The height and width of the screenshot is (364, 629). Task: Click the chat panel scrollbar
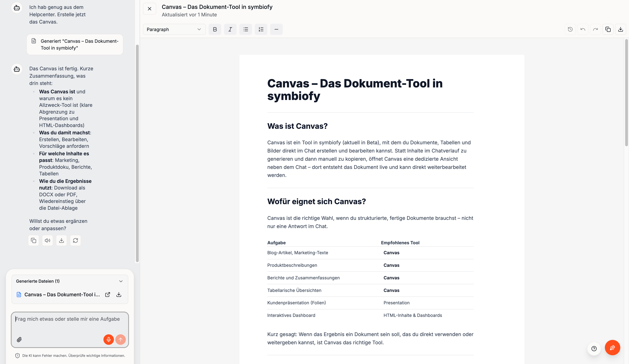pos(137,153)
